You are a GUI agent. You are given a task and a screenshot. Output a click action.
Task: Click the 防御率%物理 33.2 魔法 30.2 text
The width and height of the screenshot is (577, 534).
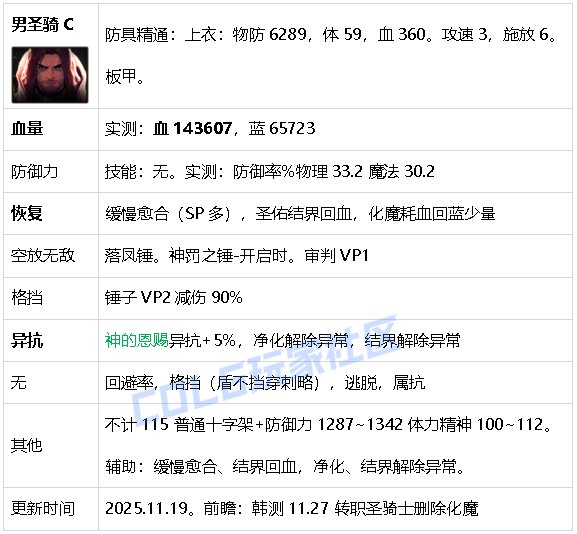(334, 171)
